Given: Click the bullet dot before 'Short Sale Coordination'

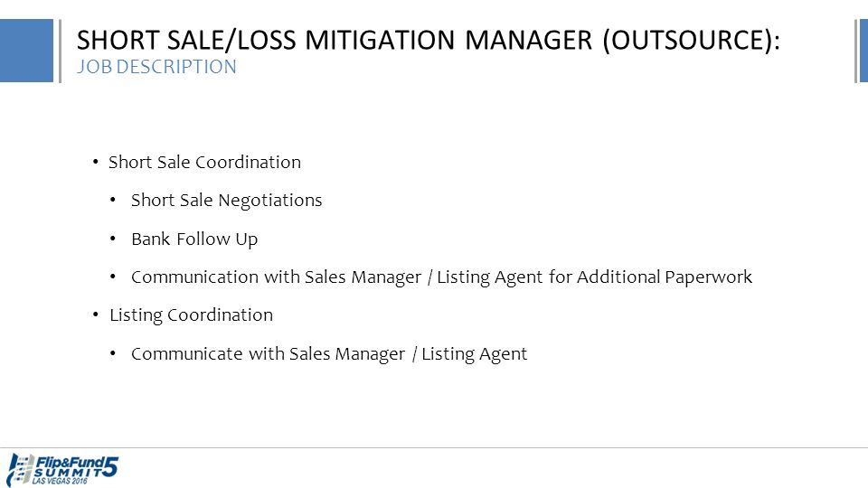Looking at the screenshot, I should click(x=96, y=162).
